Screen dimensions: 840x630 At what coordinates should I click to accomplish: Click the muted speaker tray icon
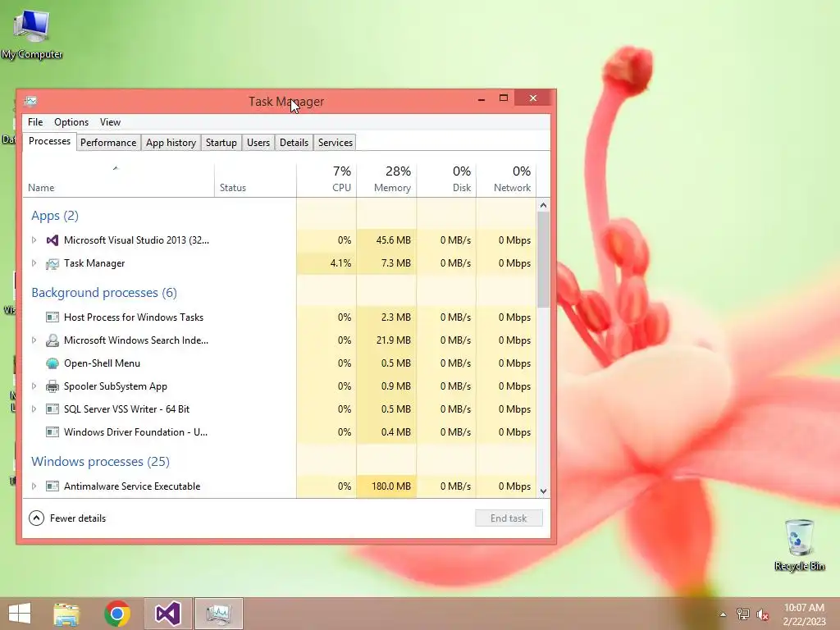[x=763, y=614]
